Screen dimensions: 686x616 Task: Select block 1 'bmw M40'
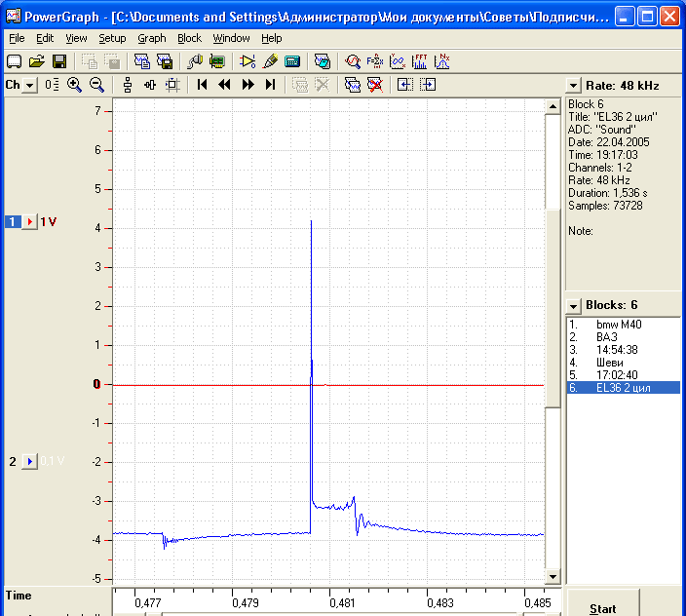(x=623, y=325)
